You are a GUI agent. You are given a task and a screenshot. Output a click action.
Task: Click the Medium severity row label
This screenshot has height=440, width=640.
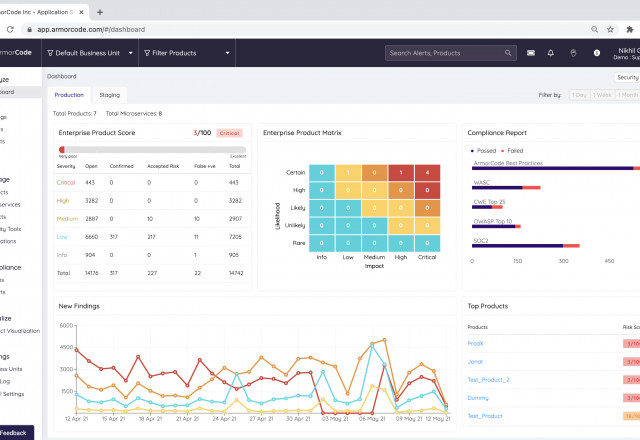click(x=67, y=219)
